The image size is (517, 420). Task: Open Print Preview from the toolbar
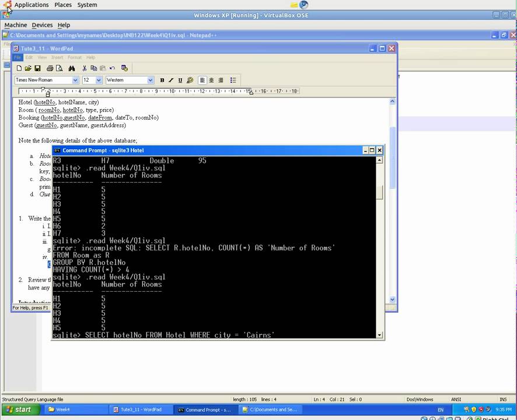[59, 68]
